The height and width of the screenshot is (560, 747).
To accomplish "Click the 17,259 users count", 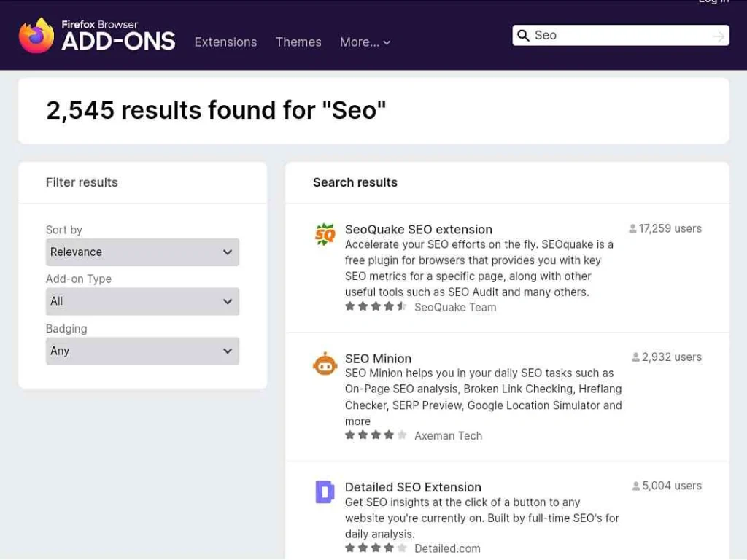I will pos(670,228).
